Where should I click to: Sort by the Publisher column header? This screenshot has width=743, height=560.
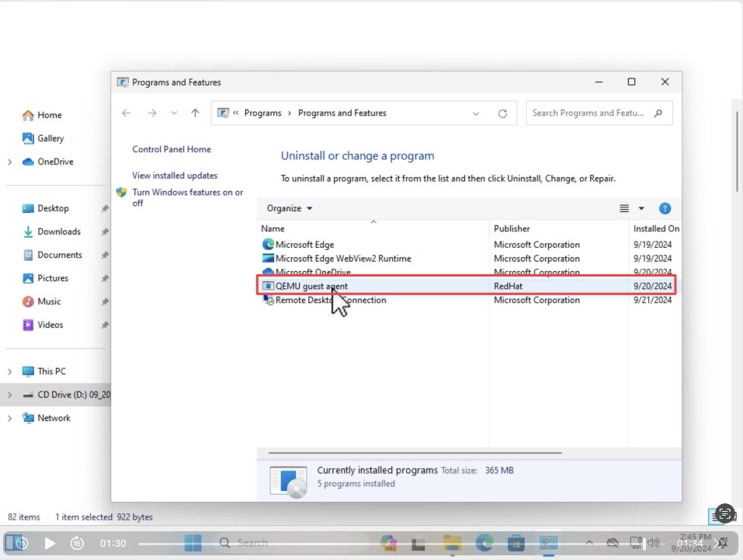click(x=512, y=228)
